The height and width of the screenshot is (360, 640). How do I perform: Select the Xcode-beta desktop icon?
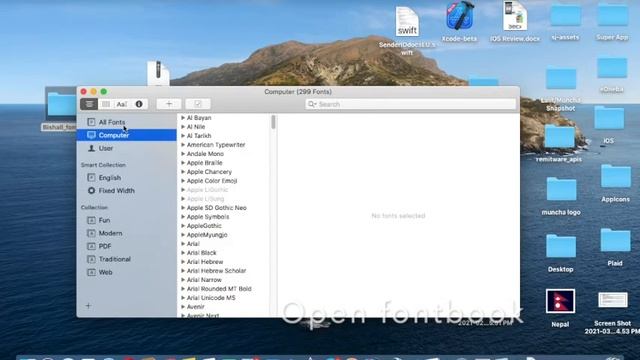(460, 16)
